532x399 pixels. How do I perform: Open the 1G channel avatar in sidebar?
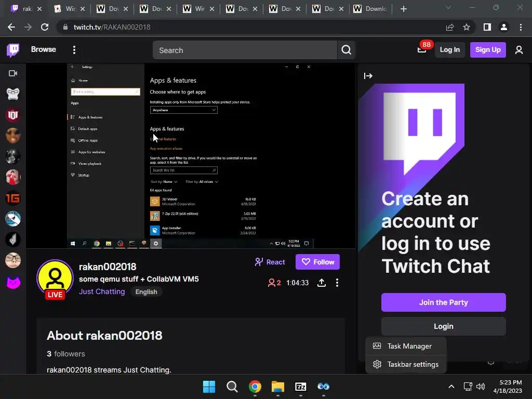(x=13, y=198)
